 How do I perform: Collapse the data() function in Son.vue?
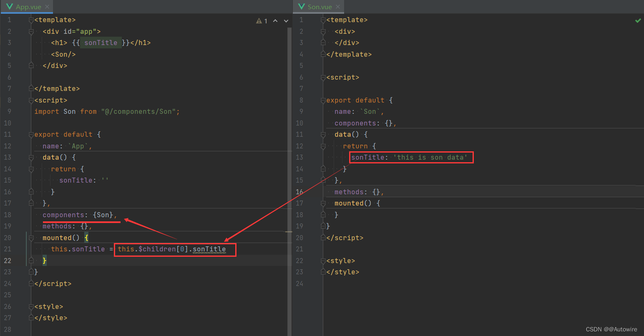(x=323, y=135)
